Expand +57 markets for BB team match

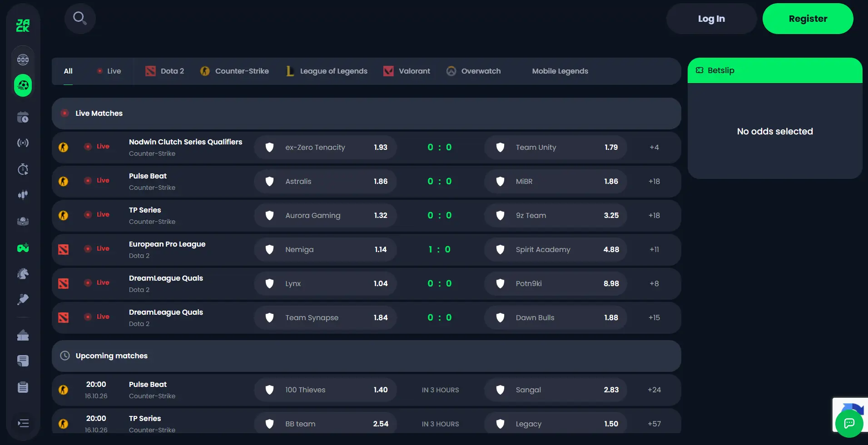pos(654,424)
